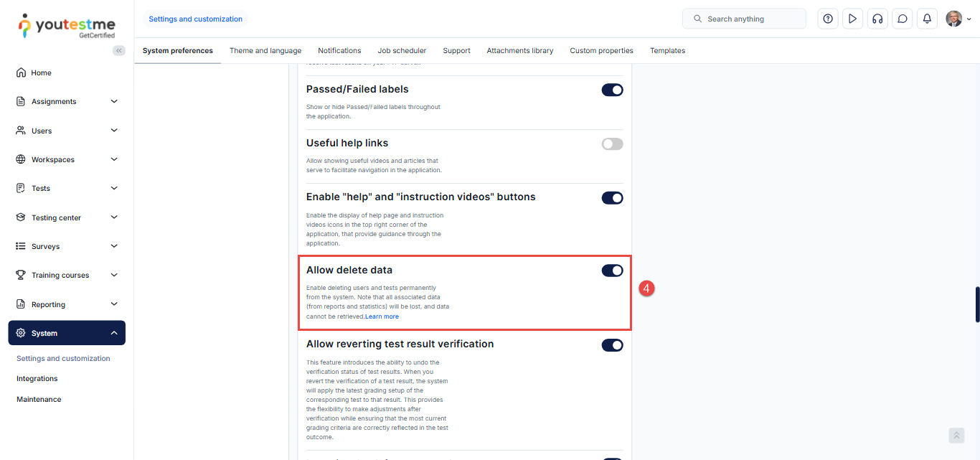980x460 pixels.
Task: Turn off Allow delete data toggle
Action: (x=612, y=271)
